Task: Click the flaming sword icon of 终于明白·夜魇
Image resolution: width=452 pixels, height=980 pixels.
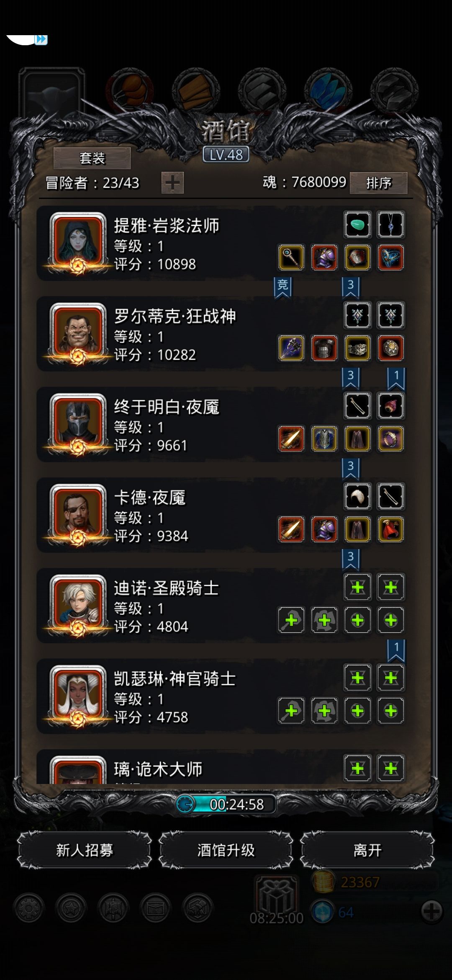Action: coord(291,438)
